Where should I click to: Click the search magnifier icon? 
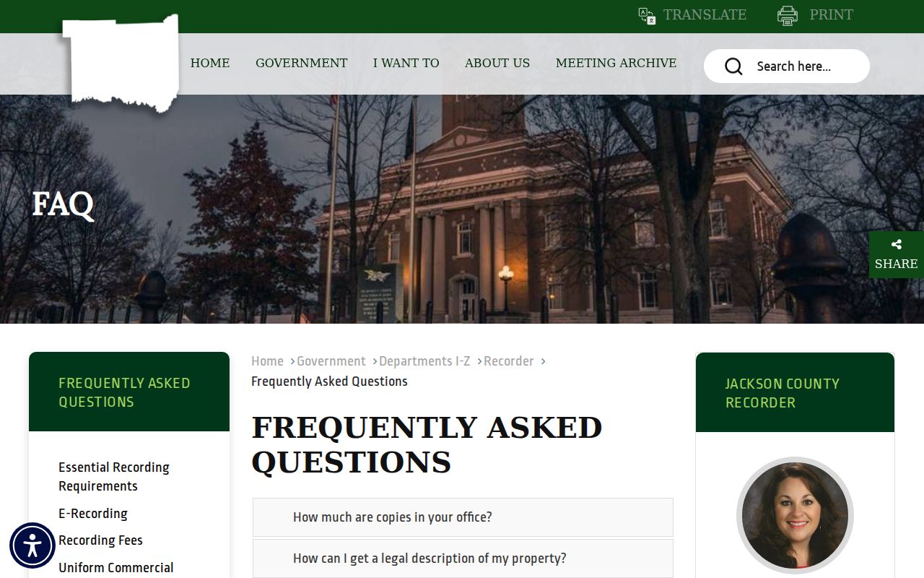click(733, 66)
